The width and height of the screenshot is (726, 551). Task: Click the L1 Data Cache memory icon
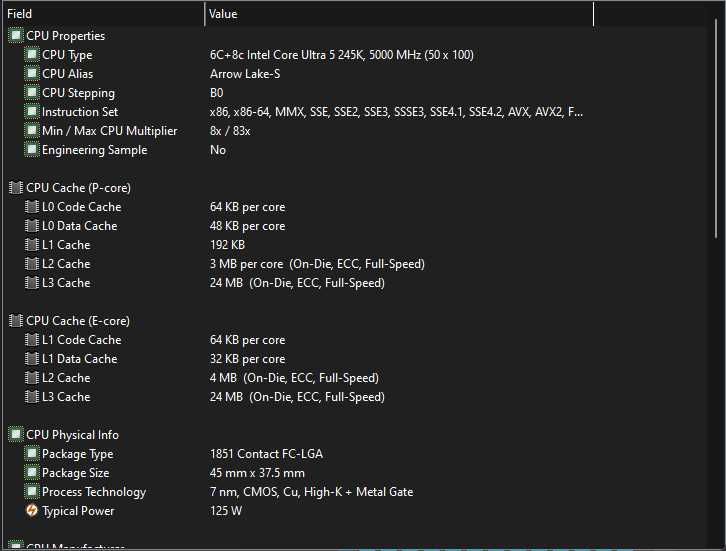pos(31,358)
